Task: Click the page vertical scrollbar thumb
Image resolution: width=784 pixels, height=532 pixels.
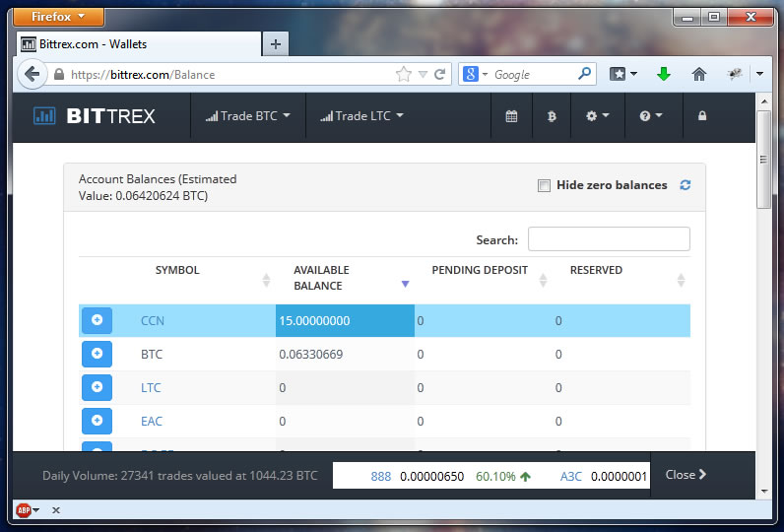Action: 763,159
